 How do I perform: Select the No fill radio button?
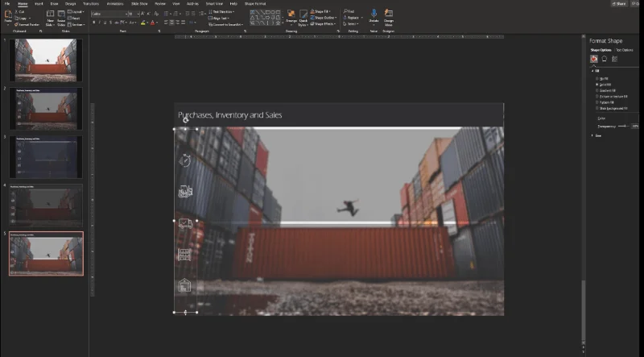click(597, 78)
